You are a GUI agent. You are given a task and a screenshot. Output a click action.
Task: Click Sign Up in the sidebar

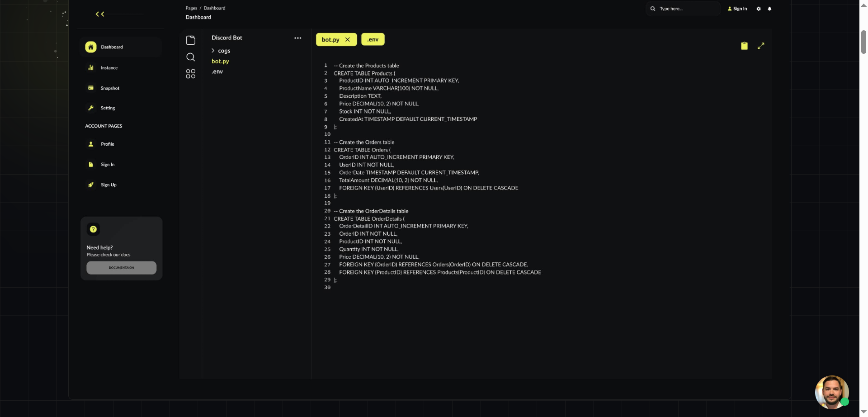pos(108,185)
